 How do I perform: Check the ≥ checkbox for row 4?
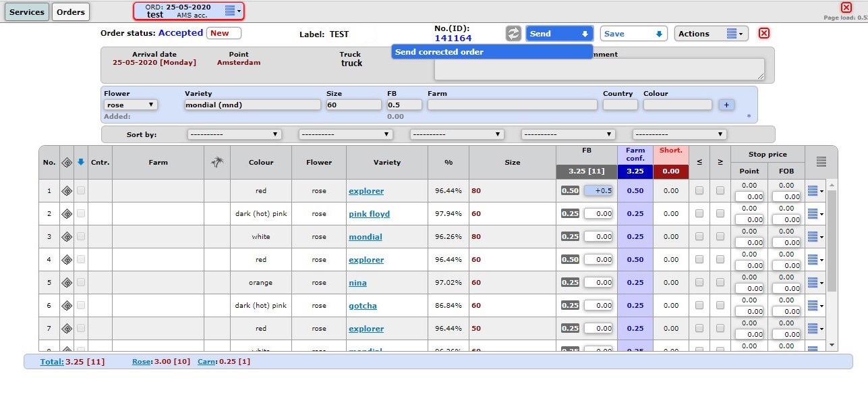coord(720,260)
